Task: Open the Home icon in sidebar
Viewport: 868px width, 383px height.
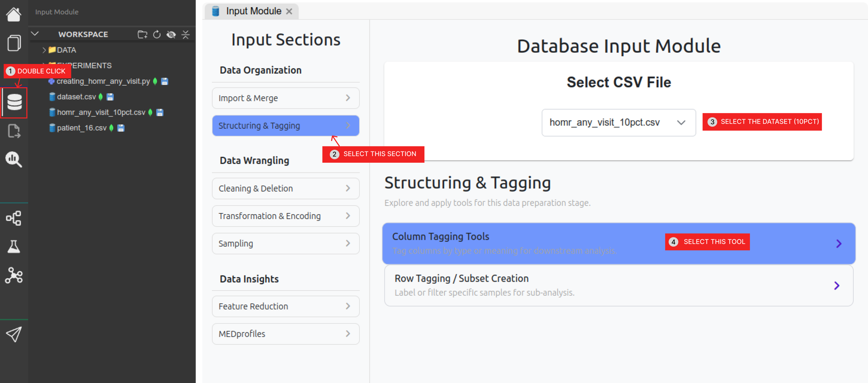Action: point(14,15)
